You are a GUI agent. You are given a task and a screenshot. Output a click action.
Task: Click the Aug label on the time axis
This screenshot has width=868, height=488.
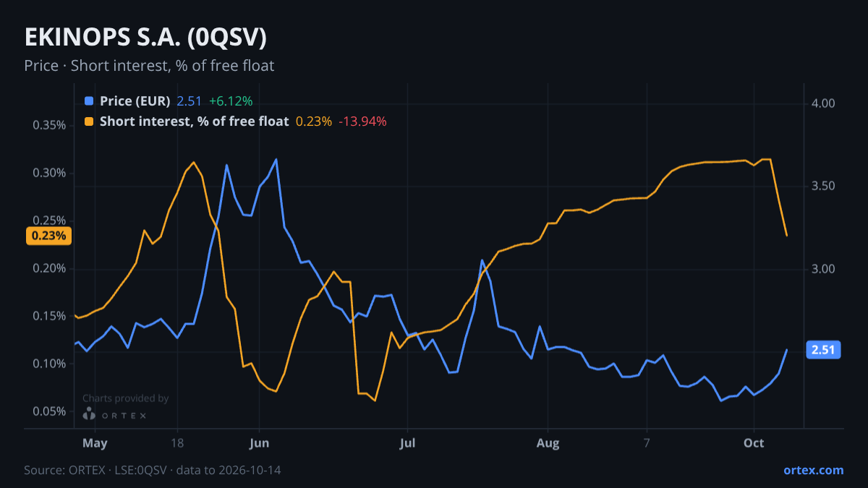pos(548,442)
